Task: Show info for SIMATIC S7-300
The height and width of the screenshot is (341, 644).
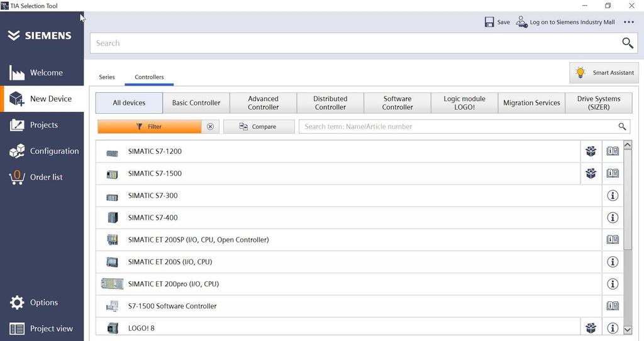Action: (x=613, y=196)
